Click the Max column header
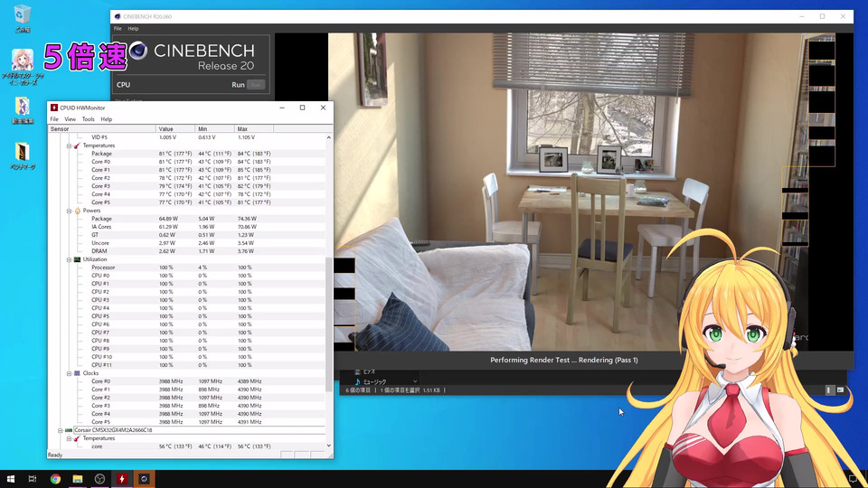Image resolution: width=868 pixels, height=488 pixels. pos(254,129)
